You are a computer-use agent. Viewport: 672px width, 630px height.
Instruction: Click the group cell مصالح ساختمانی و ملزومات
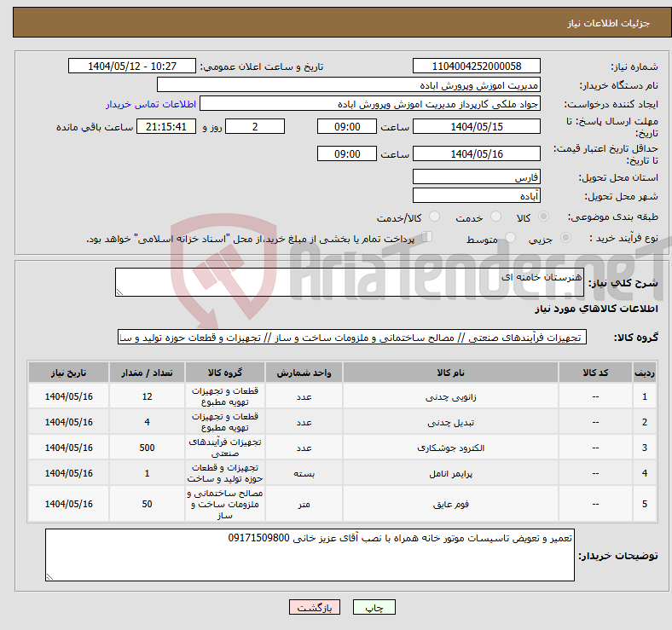[225, 504]
